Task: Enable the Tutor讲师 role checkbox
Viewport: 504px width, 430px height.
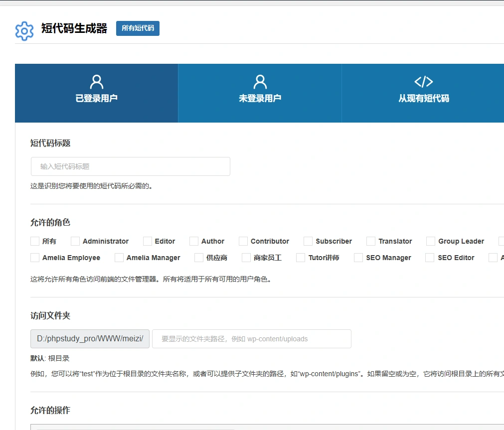Action: tap(300, 258)
